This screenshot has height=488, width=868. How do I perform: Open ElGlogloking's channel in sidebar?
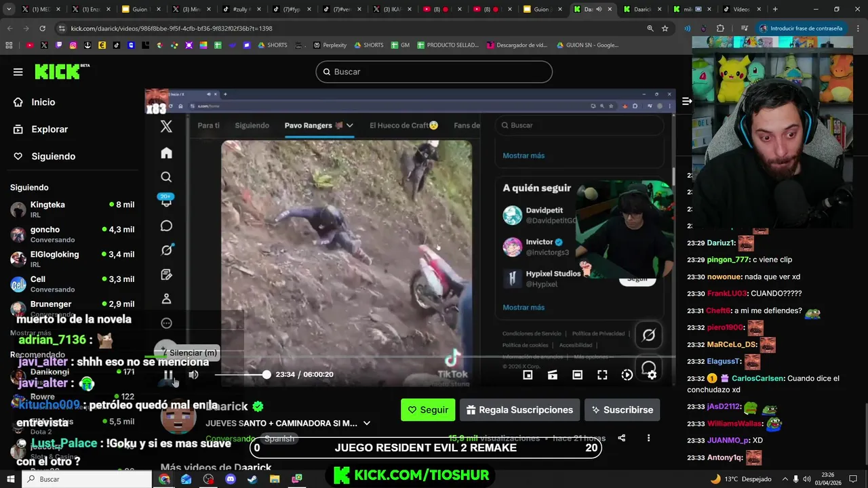(x=72, y=259)
